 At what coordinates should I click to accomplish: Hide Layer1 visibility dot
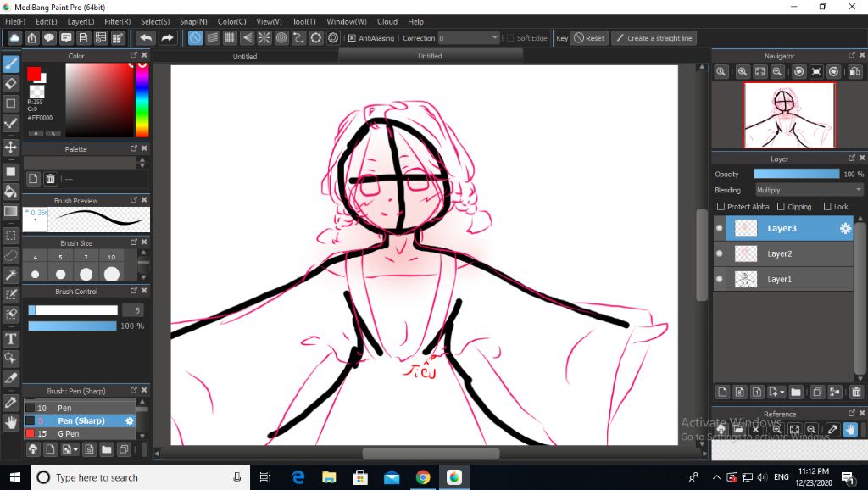(x=720, y=279)
